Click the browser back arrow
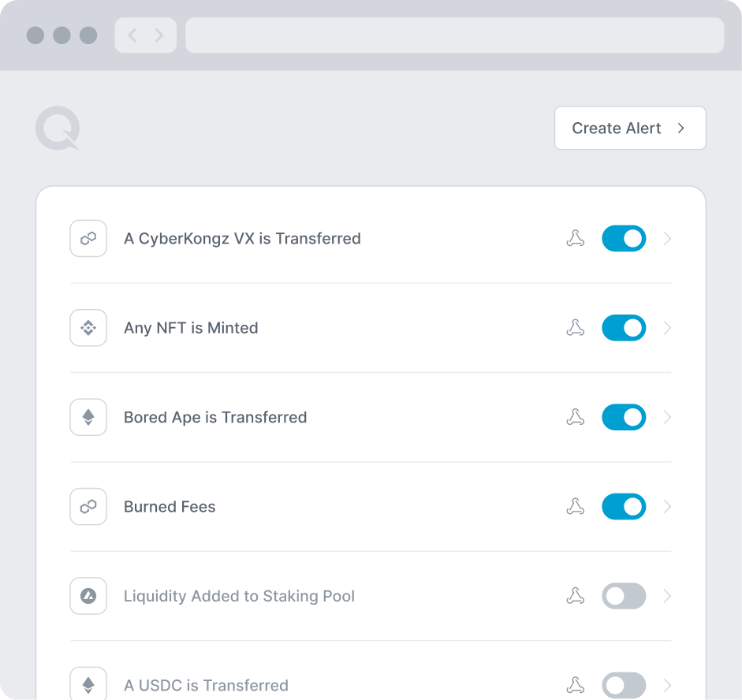Screen dimensions: 742x700 (132, 35)
